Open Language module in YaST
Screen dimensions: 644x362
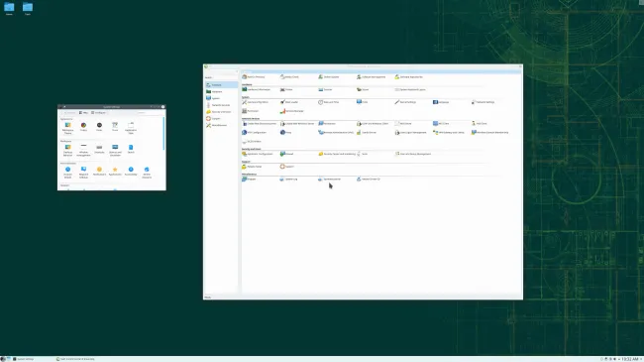[x=441, y=102]
